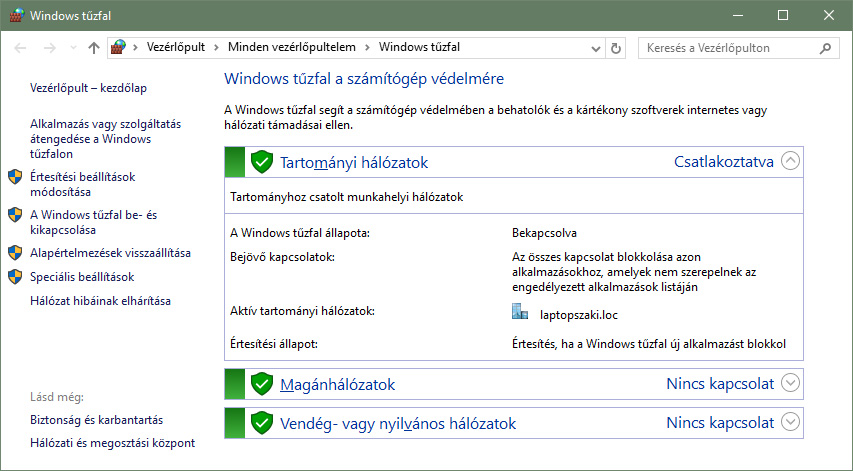Open Hálózat hibáinak elhárítása link
The height and width of the screenshot is (471, 853).
click(100, 300)
